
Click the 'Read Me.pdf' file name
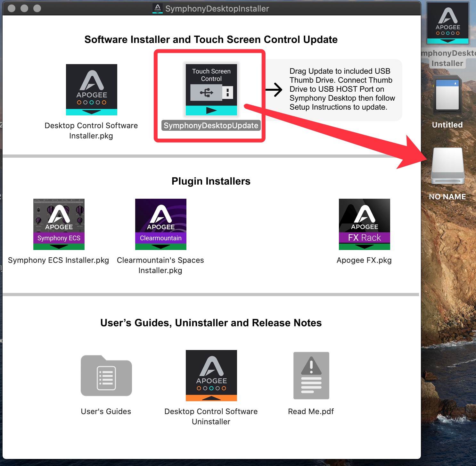pyautogui.click(x=311, y=411)
